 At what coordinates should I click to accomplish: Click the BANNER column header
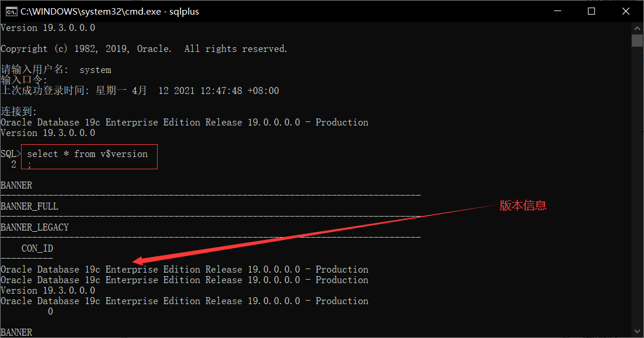point(16,185)
